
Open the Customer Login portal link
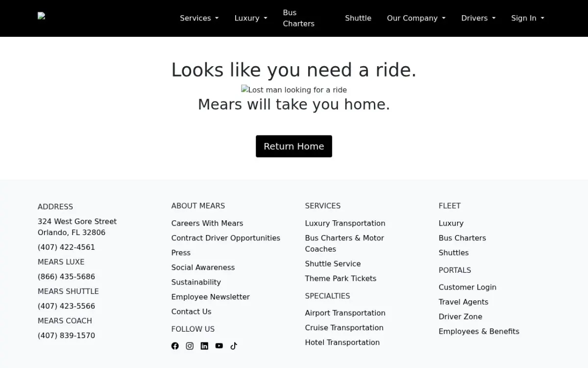point(467,287)
